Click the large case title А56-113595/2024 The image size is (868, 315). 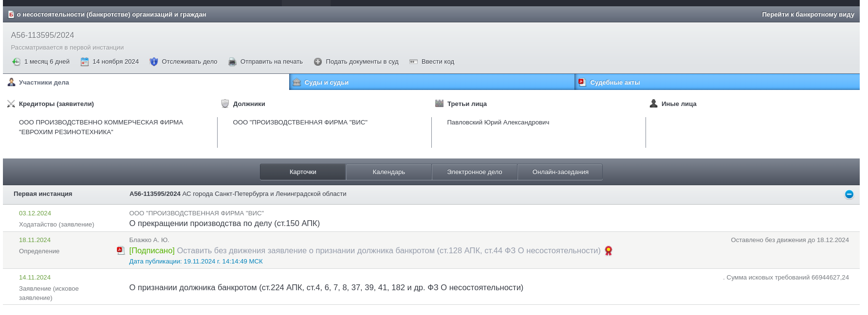click(42, 35)
